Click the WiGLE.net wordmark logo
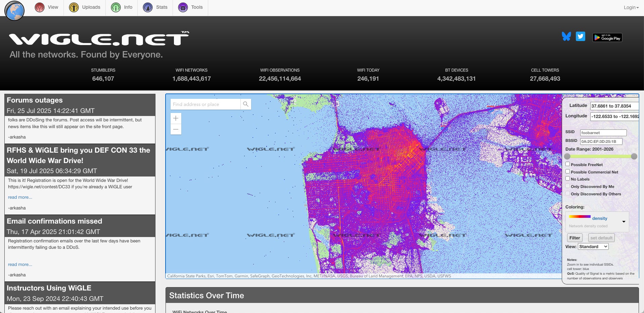The height and width of the screenshot is (313, 644). (99, 39)
